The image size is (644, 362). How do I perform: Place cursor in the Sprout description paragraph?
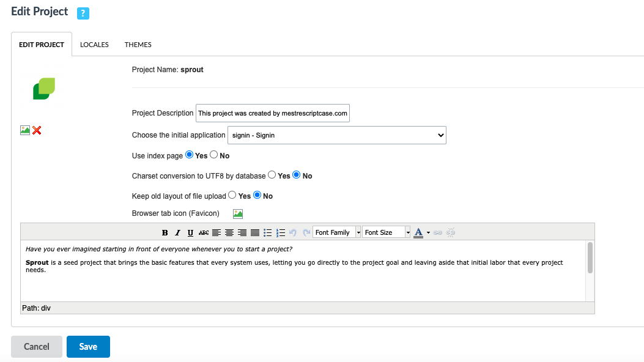294,266
